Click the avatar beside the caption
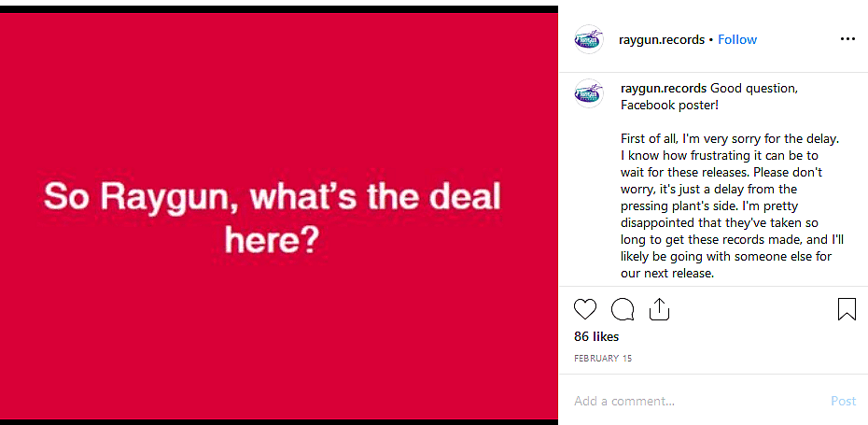868x425 pixels. [x=589, y=92]
